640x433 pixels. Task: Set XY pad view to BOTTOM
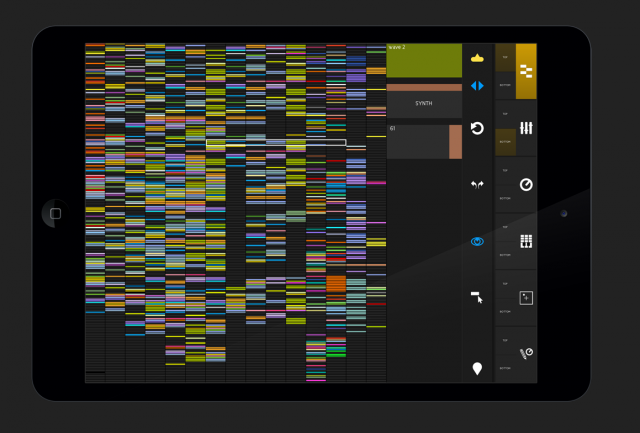pos(505,312)
